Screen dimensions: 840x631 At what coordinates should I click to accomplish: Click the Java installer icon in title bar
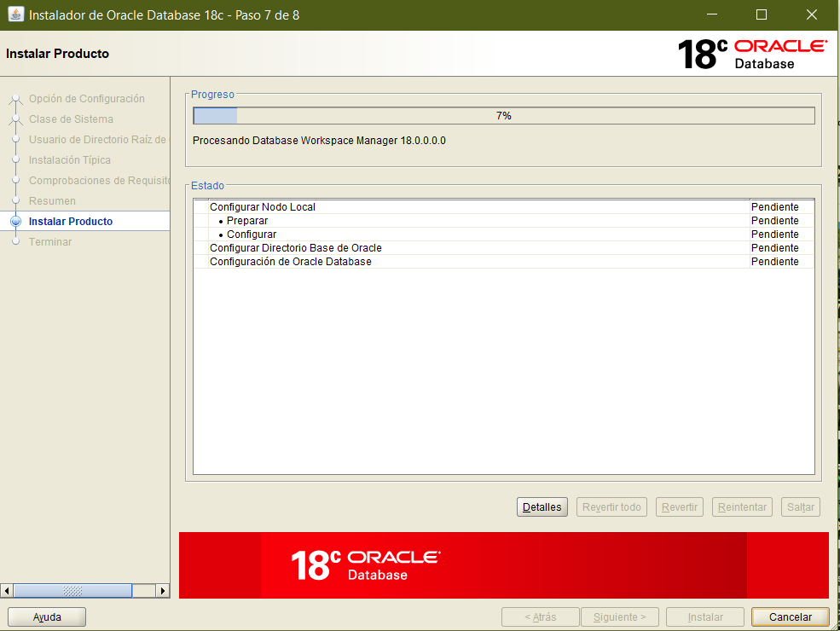[15, 14]
